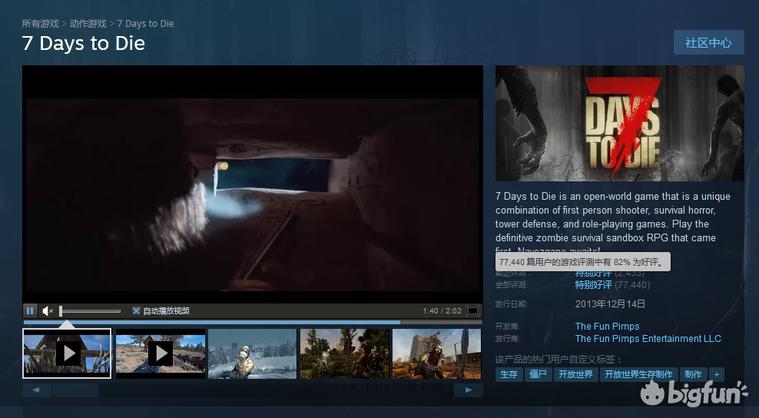Adjust the video volume slider
The width and height of the screenshot is (759, 418).
(90, 311)
